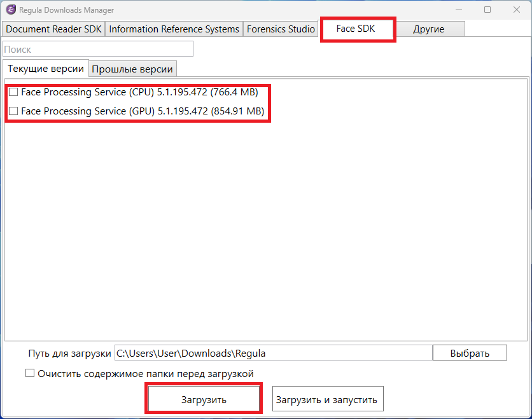Click the Загрузить button
The width and height of the screenshot is (532, 419).
(x=204, y=399)
